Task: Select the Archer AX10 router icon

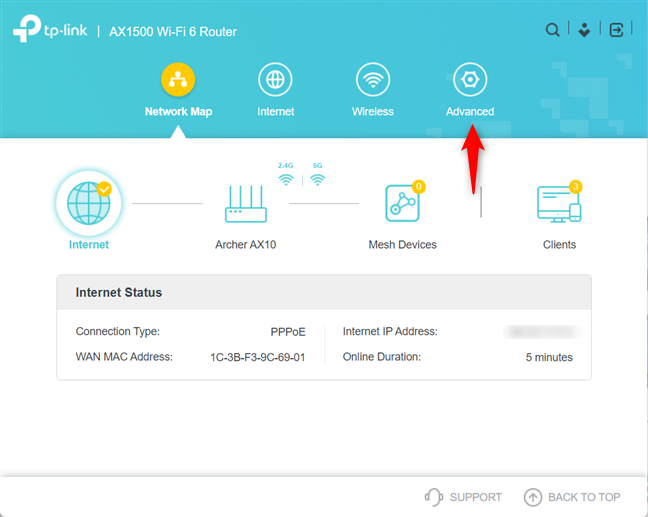Action: 246,204
